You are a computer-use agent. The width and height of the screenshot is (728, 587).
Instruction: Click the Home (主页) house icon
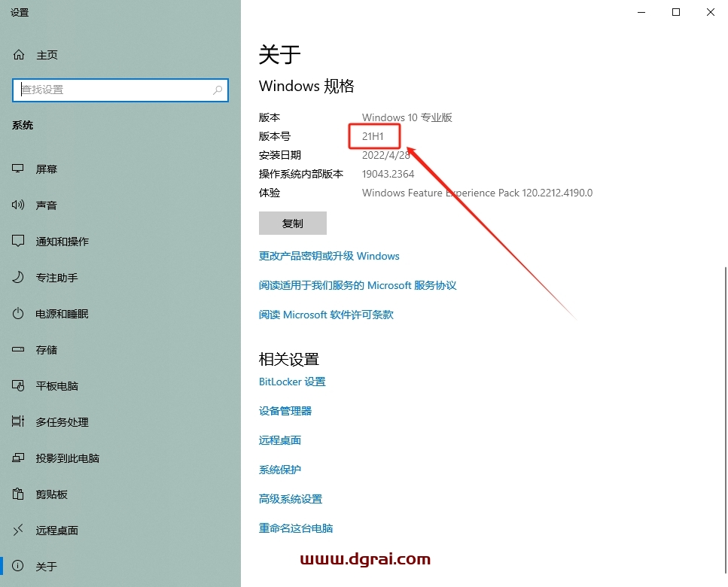tap(19, 55)
